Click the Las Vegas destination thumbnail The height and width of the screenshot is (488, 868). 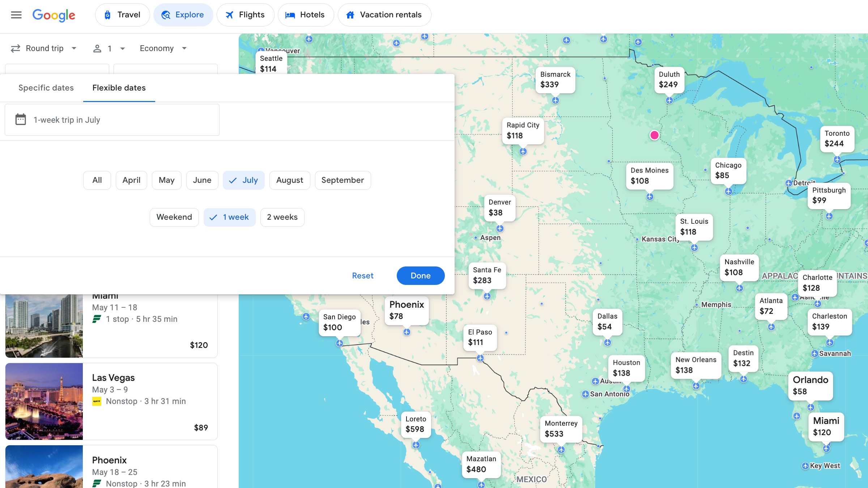click(44, 401)
